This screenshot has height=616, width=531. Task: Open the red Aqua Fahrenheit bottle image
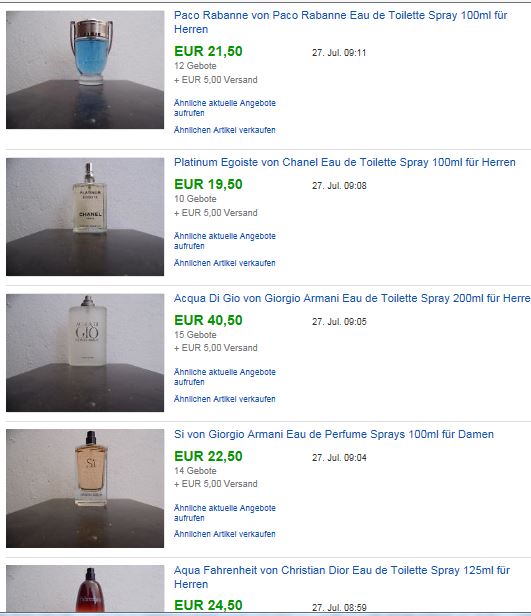pyautogui.click(x=85, y=589)
